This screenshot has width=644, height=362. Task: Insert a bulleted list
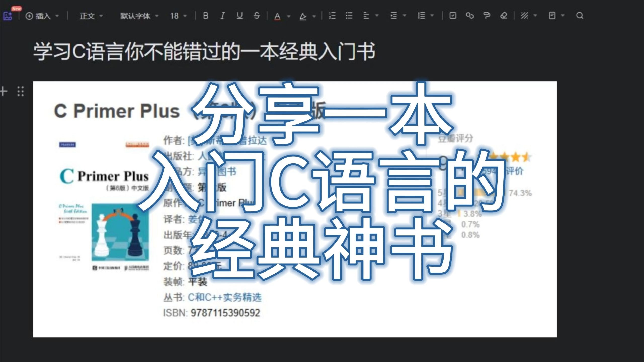click(349, 16)
